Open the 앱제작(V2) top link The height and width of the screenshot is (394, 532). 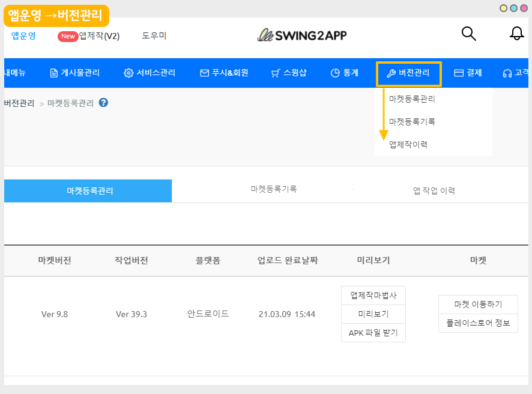click(89, 36)
